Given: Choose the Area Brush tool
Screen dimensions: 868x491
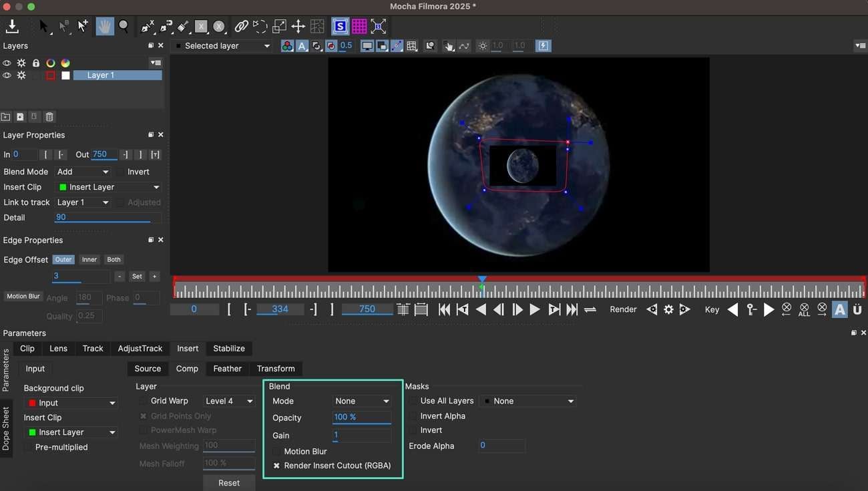Looking at the screenshot, I should click(183, 27).
